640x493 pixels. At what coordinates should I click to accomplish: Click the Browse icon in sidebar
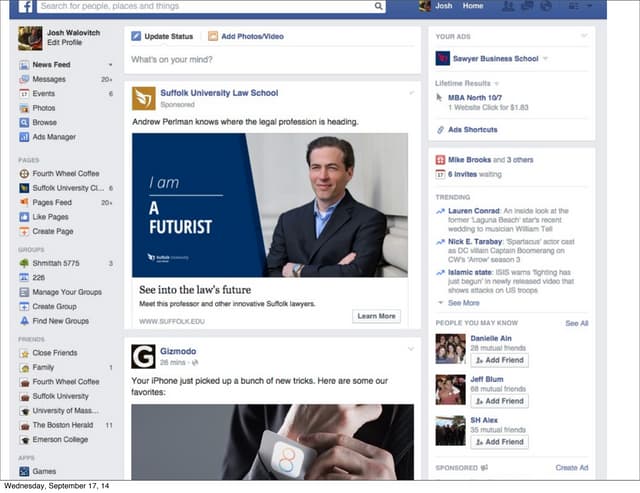(24, 122)
